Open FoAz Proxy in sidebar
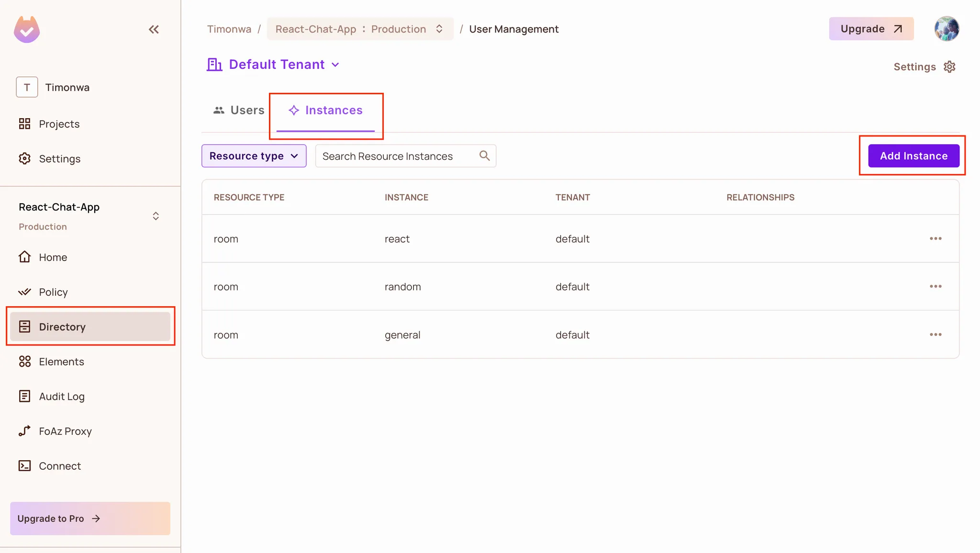Screen dimensions: 980x553 click(x=65, y=431)
